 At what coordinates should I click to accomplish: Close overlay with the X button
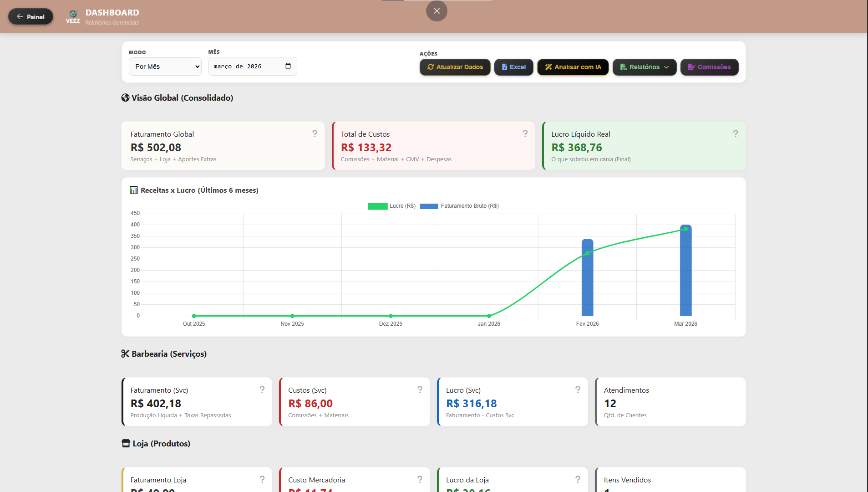click(x=437, y=11)
